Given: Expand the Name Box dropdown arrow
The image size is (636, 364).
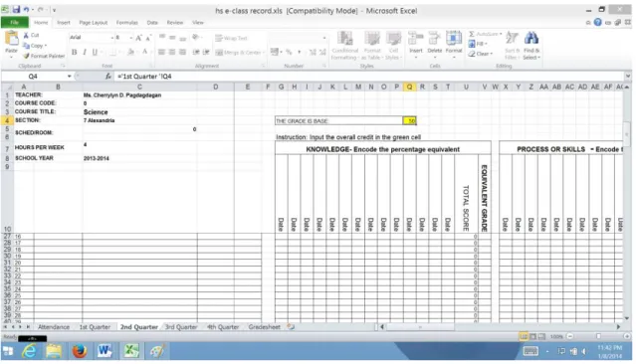Looking at the screenshot, I should (70, 77).
